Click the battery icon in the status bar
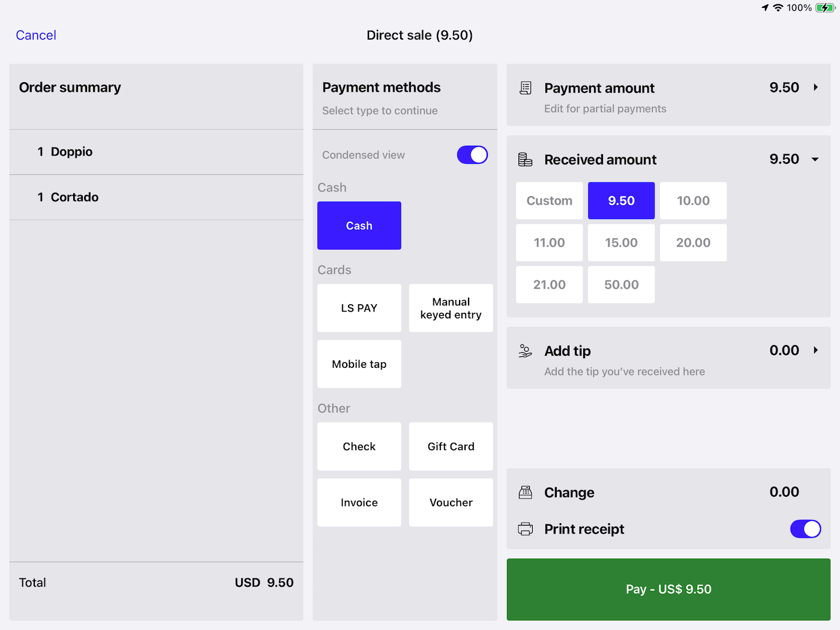The height and width of the screenshot is (630, 840). (x=823, y=8)
